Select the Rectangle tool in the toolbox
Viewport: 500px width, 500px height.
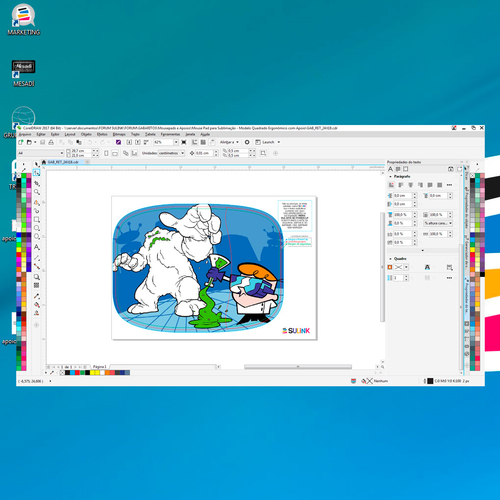pyautogui.click(x=37, y=219)
